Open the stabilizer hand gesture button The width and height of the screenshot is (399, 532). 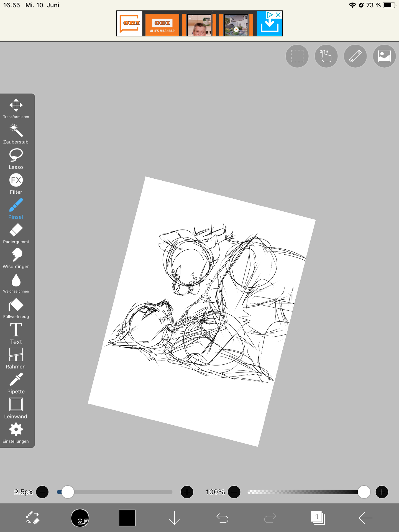click(326, 56)
